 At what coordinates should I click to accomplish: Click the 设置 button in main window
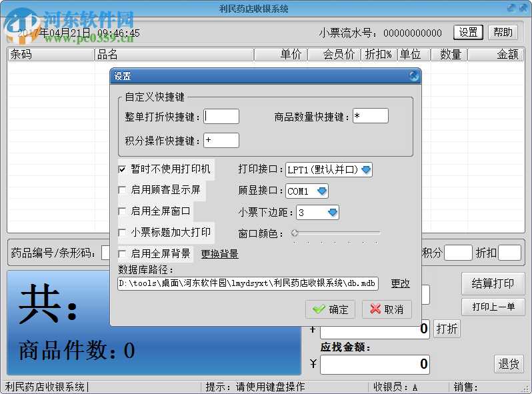[x=468, y=32]
